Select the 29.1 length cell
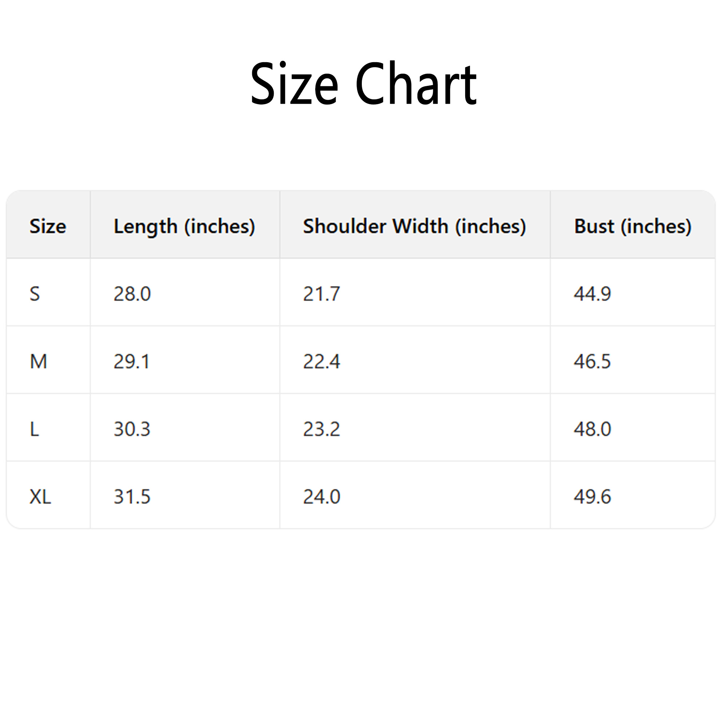 (132, 362)
